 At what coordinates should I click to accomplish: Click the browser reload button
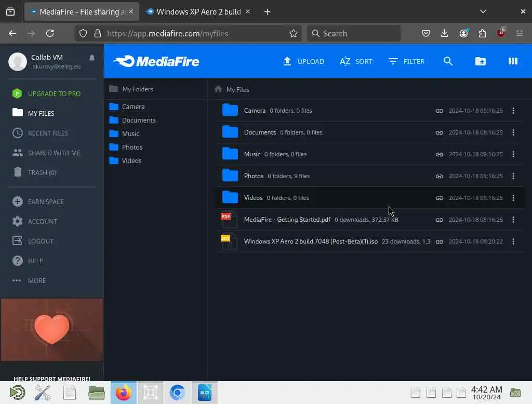tap(50, 33)
